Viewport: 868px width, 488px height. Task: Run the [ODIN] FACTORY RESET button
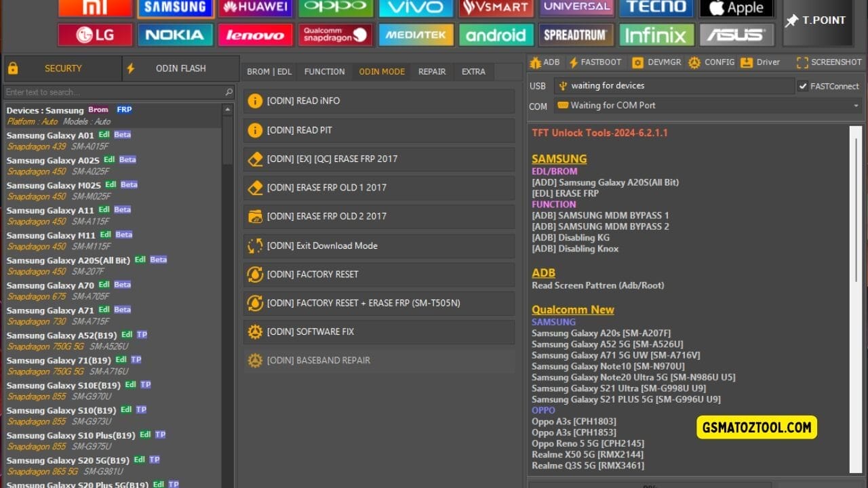tap(378, 274)
